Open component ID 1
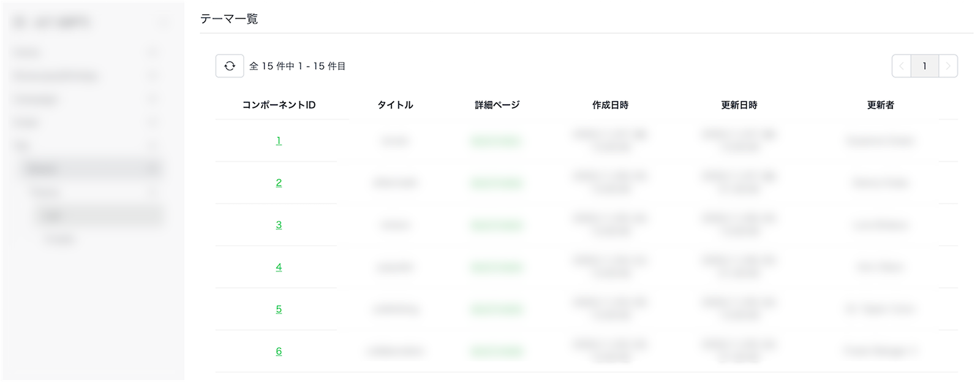This screenshot has width=980, height=382. tap(279, 140)
